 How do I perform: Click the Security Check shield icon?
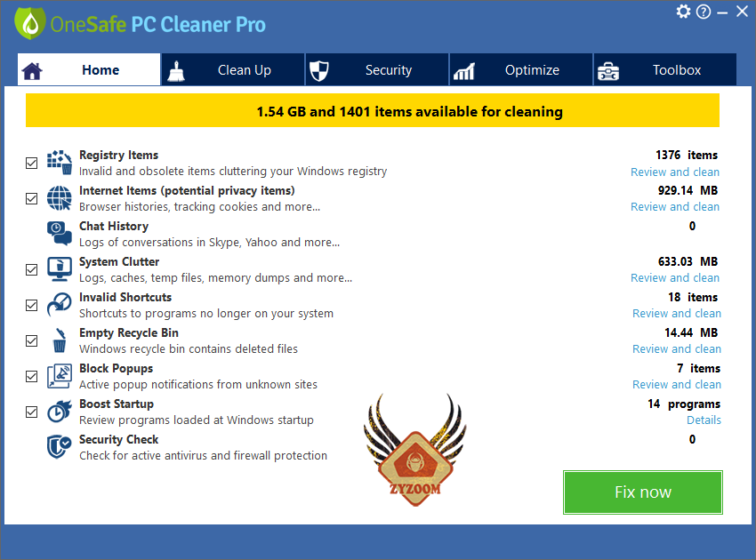click(60, 447)
